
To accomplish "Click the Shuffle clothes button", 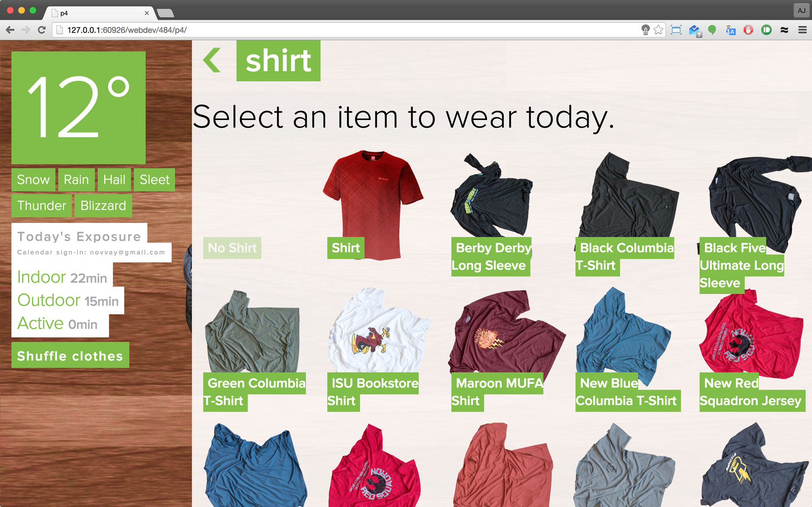I will point(70,356).
